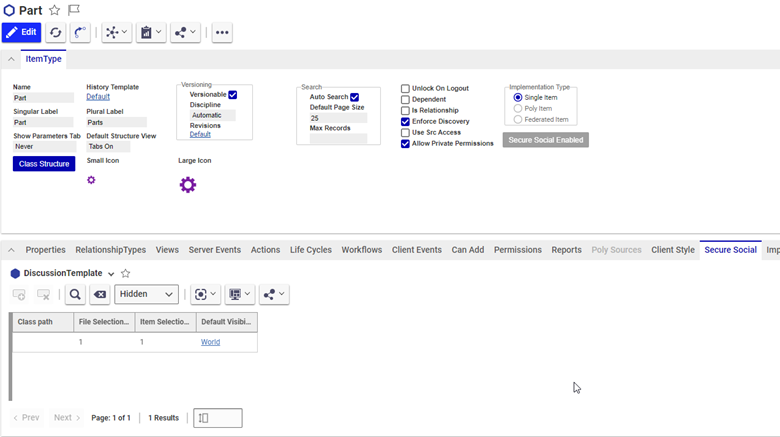The height and width of the screenshot is (437, 780).
Task: Add Part to favorites with star icon
Action: [55, 11]
